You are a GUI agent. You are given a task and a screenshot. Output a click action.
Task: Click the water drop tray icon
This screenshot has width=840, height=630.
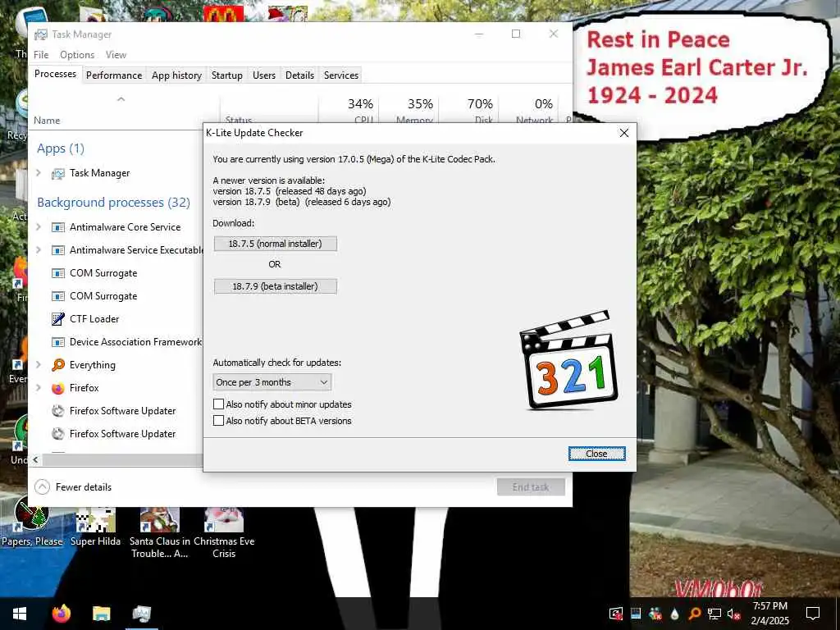click(x=674, y=614)
